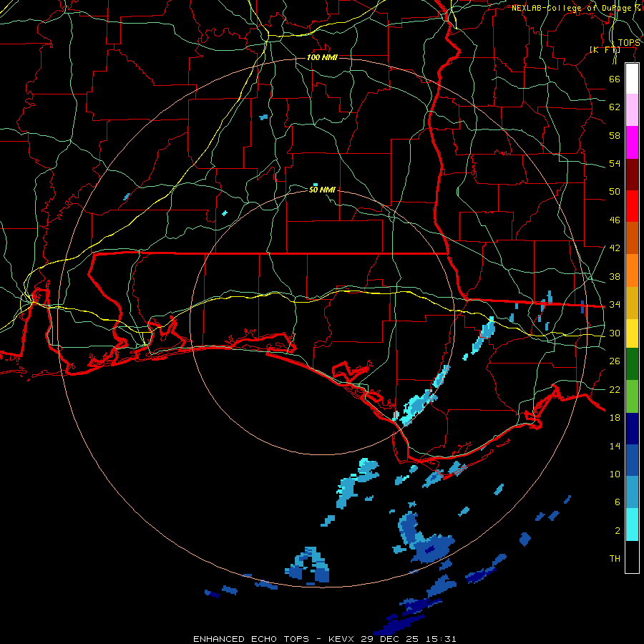Click the NEXLAB-College of DuPage credit text
The height and width of the screenshot is (644, 644).
pyautogui.click(x=575, y=8)
